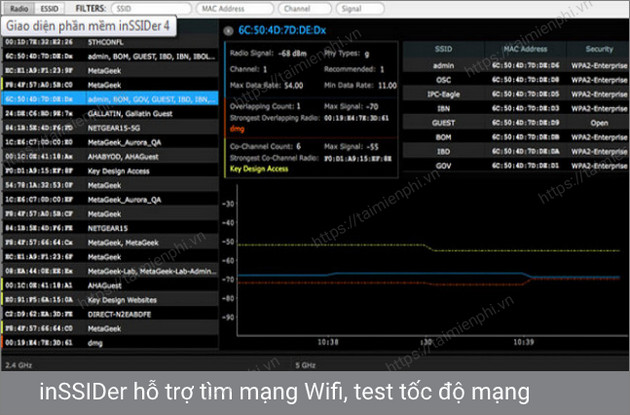
Task: Click the icon beside 6C:50:4D:7D:DE:Dx title
Action: click(x=229, y=30)
